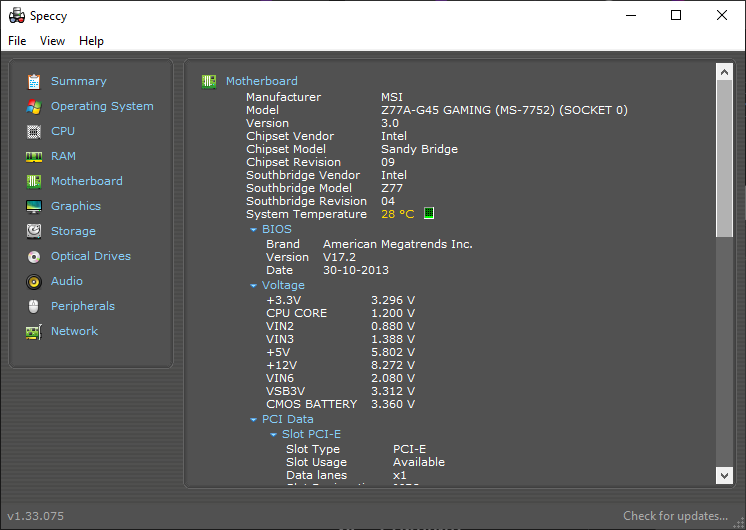This screenshot has height=530, width=746.
Task: Open the View menu
Action: click(52, 41)
